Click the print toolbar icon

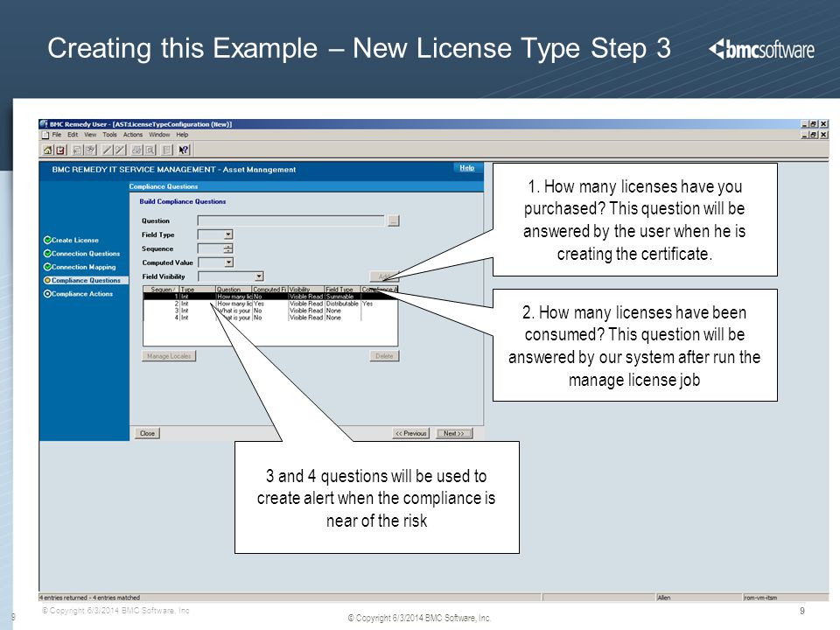coord(137,150)
